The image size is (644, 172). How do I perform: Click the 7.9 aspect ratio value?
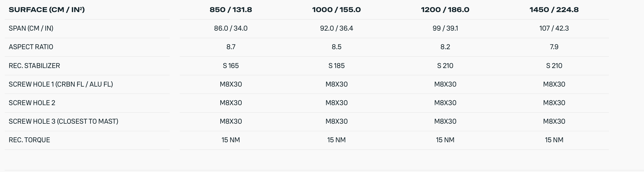(x=554, y=47)
